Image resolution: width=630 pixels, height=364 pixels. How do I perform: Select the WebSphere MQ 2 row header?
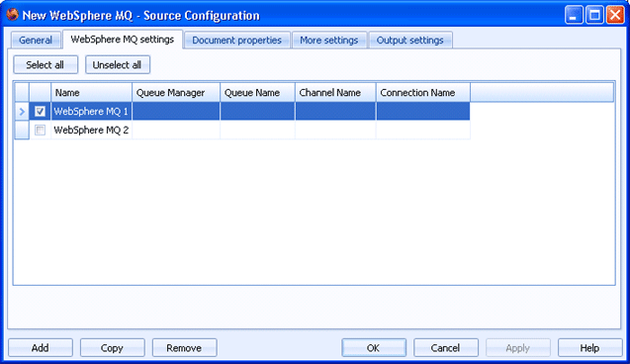[x=22, y=130]
